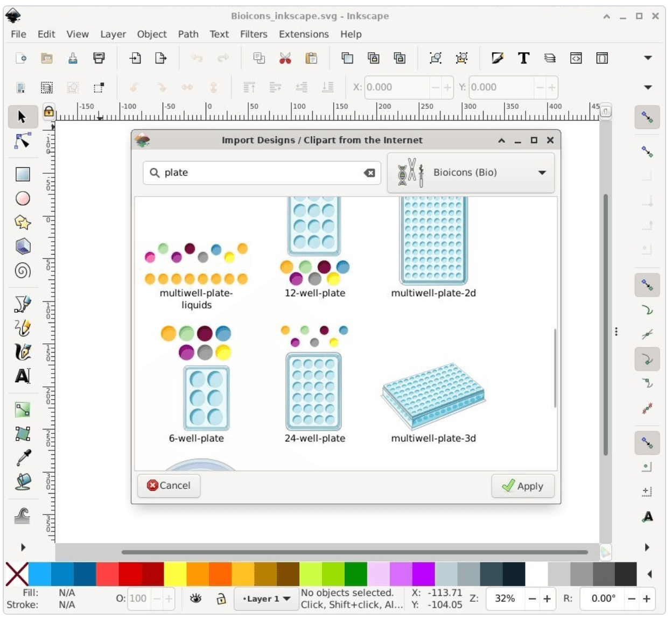The width and height of the screenshot is (672, 619).
Task: Toggle layer visibility eye icon
Action: (x=195, y=599)
